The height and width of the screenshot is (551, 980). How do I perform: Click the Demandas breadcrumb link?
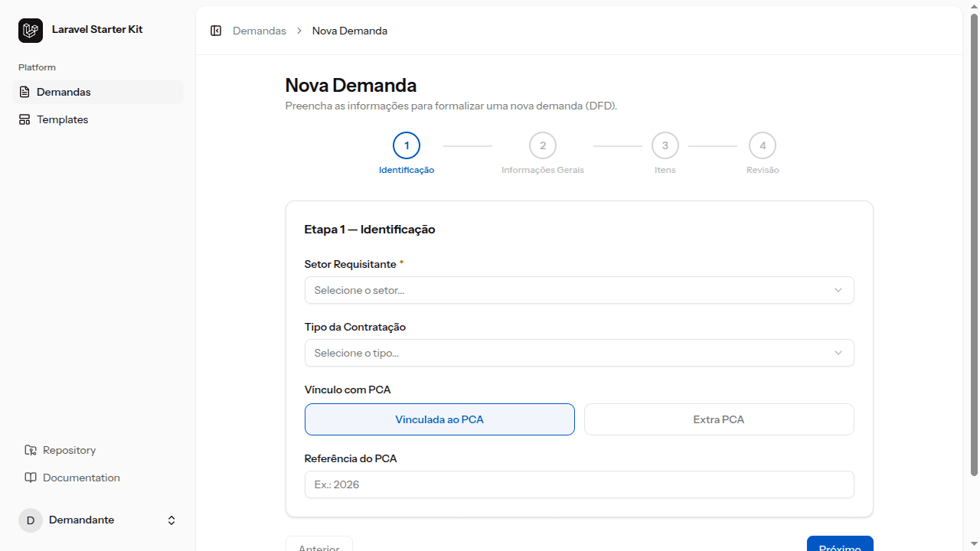click(260, 31)
